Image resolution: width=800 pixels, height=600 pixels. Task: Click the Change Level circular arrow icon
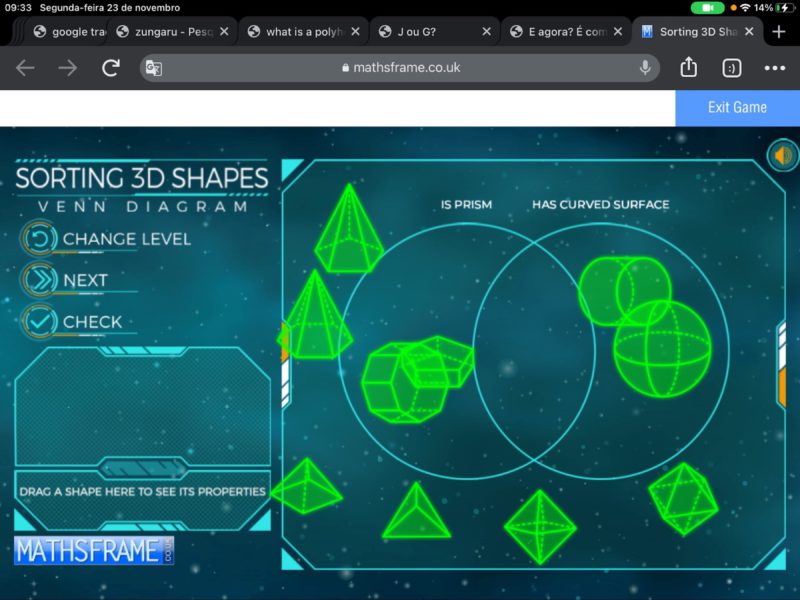39,239
